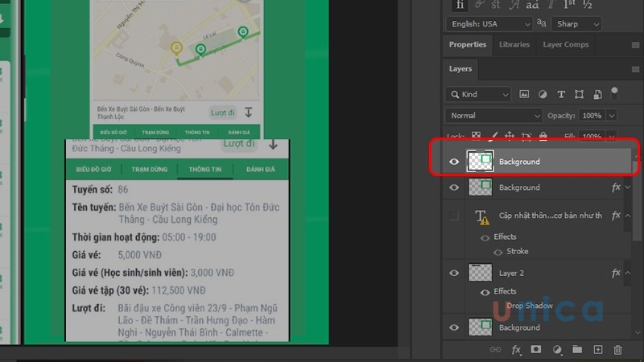
Task: Click the Opacity 100% input field
Action: 592,116
